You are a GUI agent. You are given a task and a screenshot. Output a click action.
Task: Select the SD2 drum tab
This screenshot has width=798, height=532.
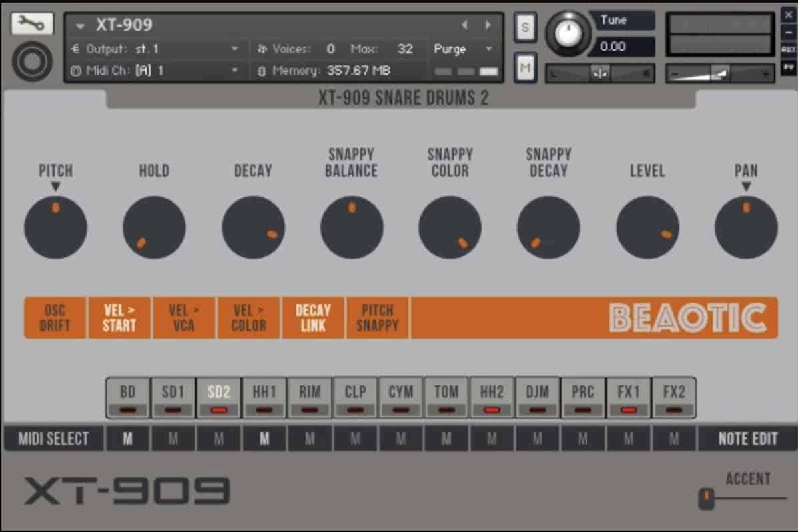pos(219,398)
